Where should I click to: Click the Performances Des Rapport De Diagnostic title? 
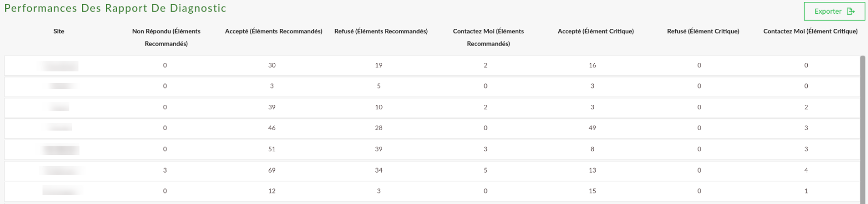115,8
